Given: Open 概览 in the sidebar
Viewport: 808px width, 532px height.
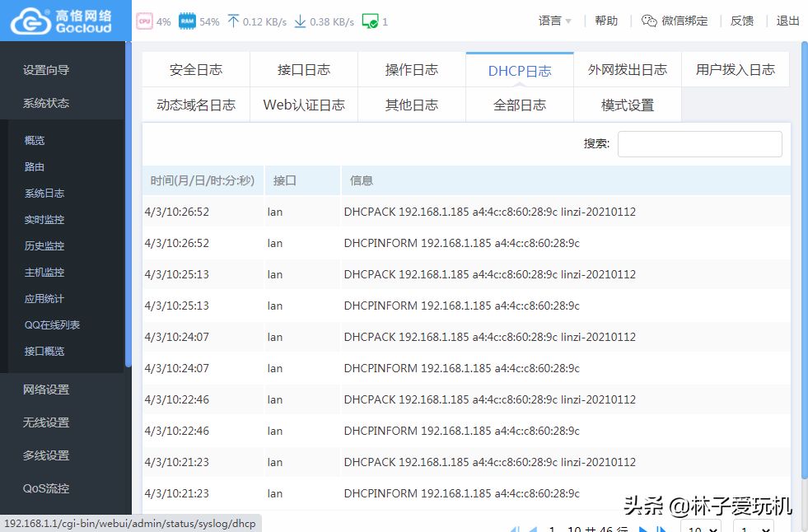Looking at the screenshot, I should [35, 140].
